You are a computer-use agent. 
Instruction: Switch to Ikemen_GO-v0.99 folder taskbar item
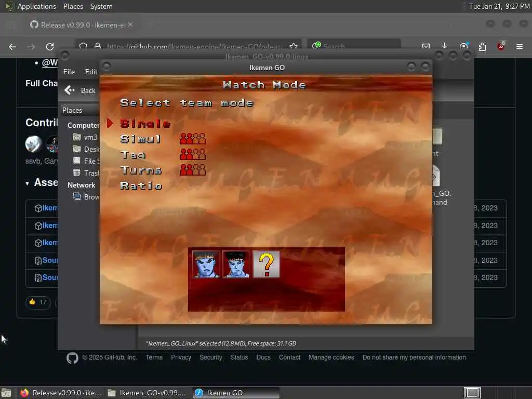pyautogui.click(x=147, y=393)
